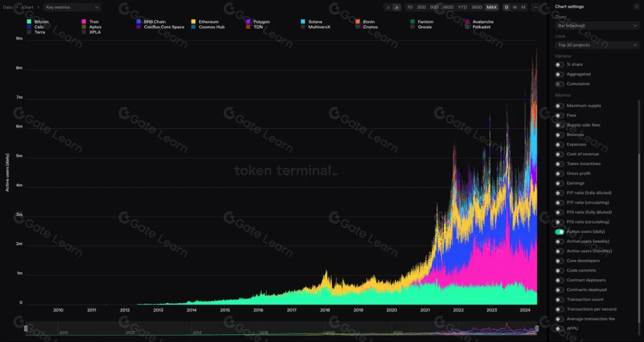Turn on the Transaction count metric
The image size is (644, 342).
559,300
